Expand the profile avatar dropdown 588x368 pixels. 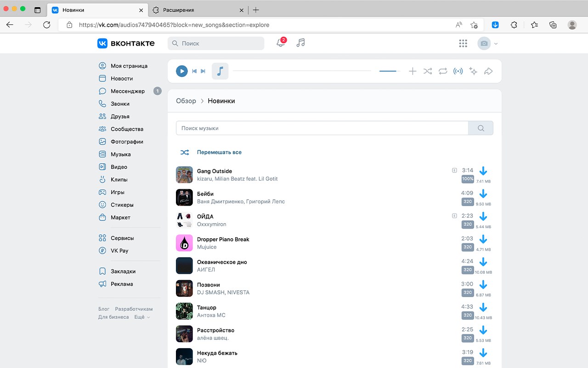(487, 44)
